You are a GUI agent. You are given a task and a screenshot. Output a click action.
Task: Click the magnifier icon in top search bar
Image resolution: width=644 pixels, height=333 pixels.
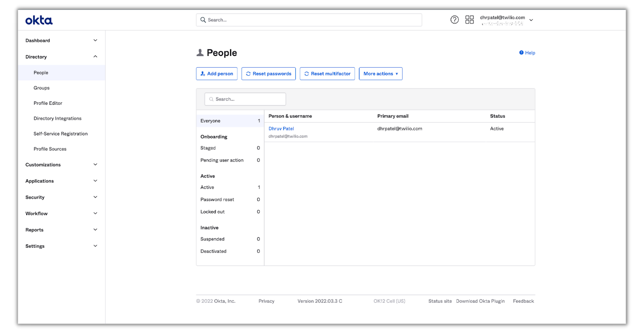click(x=203, y=20)
